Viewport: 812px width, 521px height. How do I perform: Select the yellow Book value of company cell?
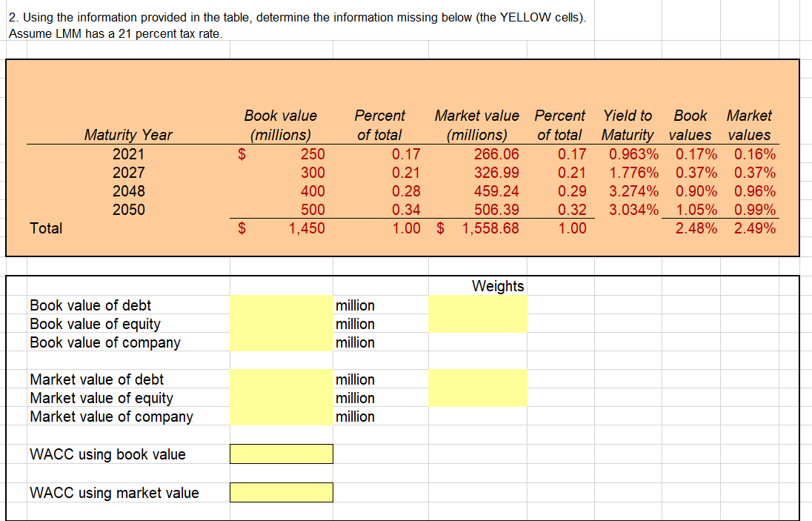[281, 342]
